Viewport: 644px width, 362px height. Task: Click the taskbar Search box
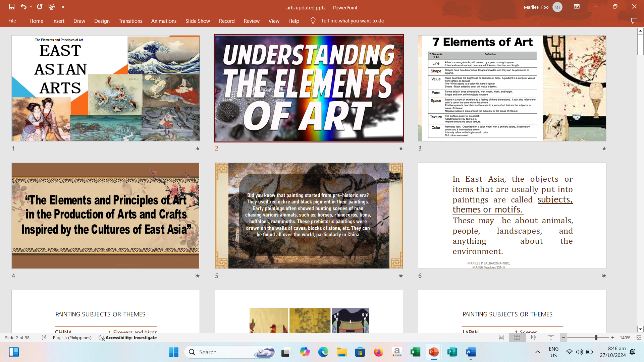point(230,352)
